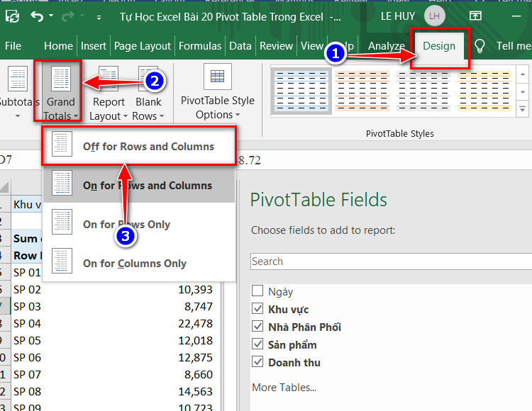
Task: Select the yellow PivotTable style thumbnail
Action: pos(484,91)
